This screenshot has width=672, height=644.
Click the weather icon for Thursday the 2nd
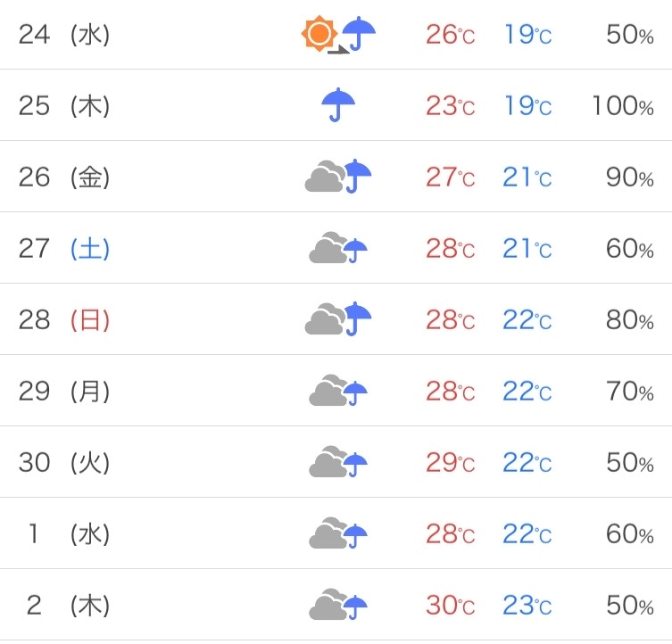click(x=338, y=605)
